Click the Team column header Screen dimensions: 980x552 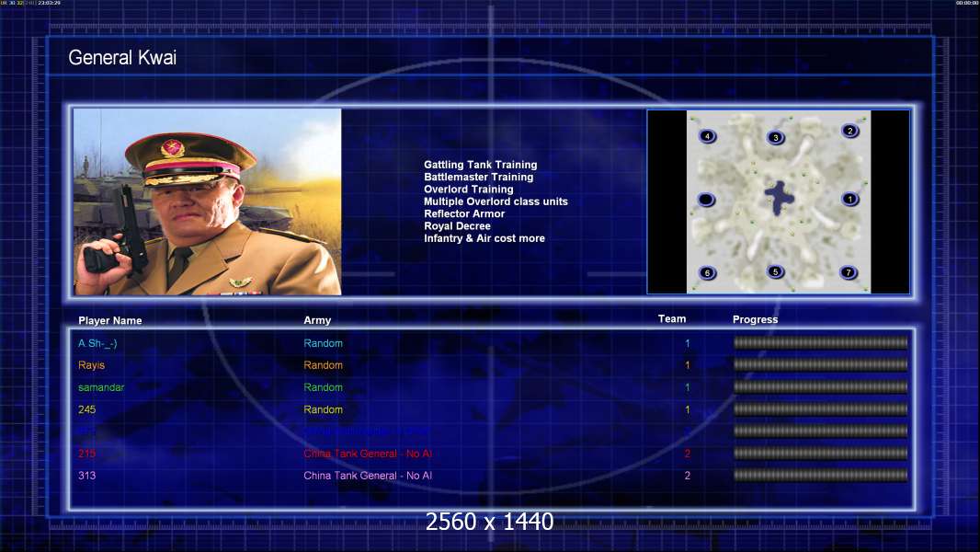(x=672, y=319)
